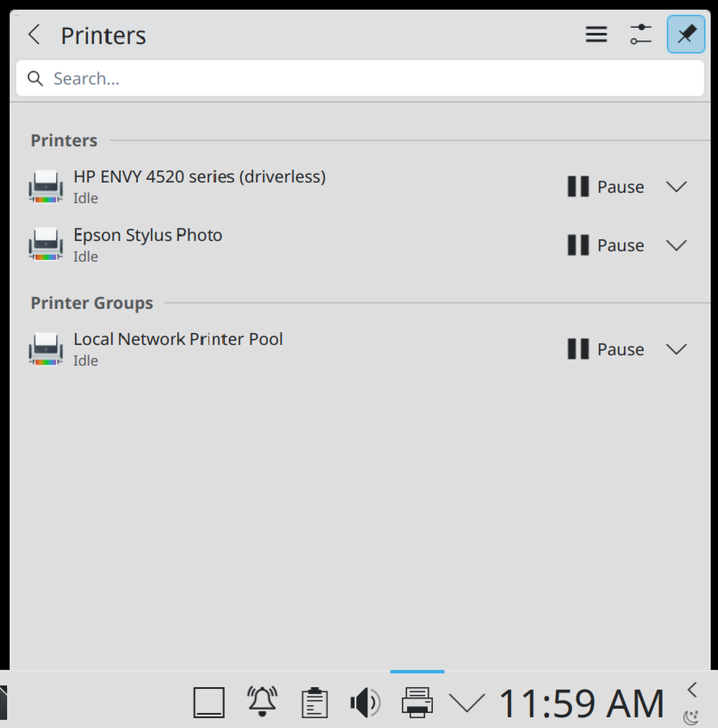Image resolution: width=718 pixels, height=728 pixels.
Task: Click the Local Network Printer Pool icon
Action: coord(46,349)
